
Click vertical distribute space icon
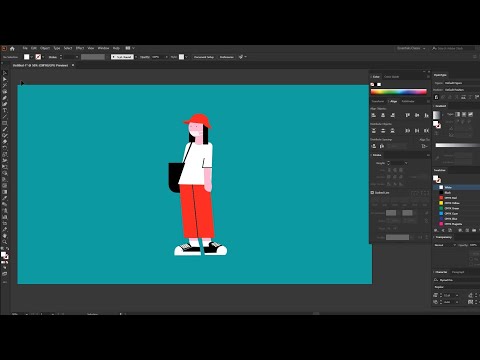pos(374,146)
